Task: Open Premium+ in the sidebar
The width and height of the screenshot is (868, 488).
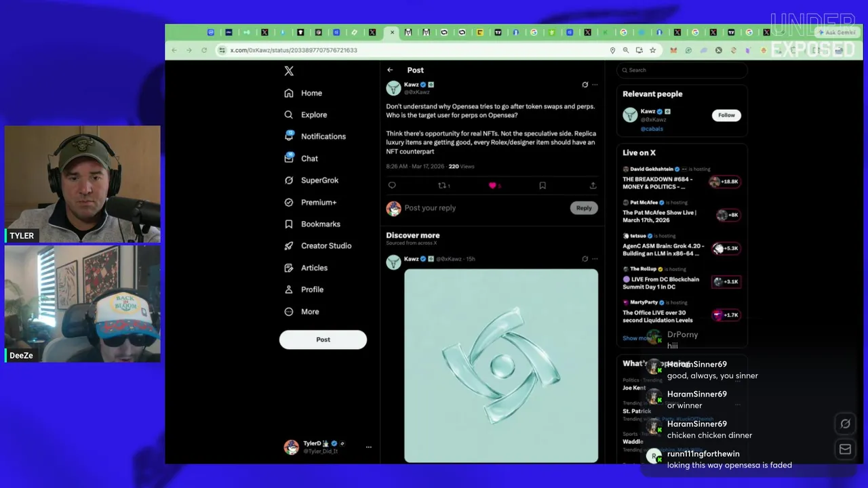Action: point(310,202)
